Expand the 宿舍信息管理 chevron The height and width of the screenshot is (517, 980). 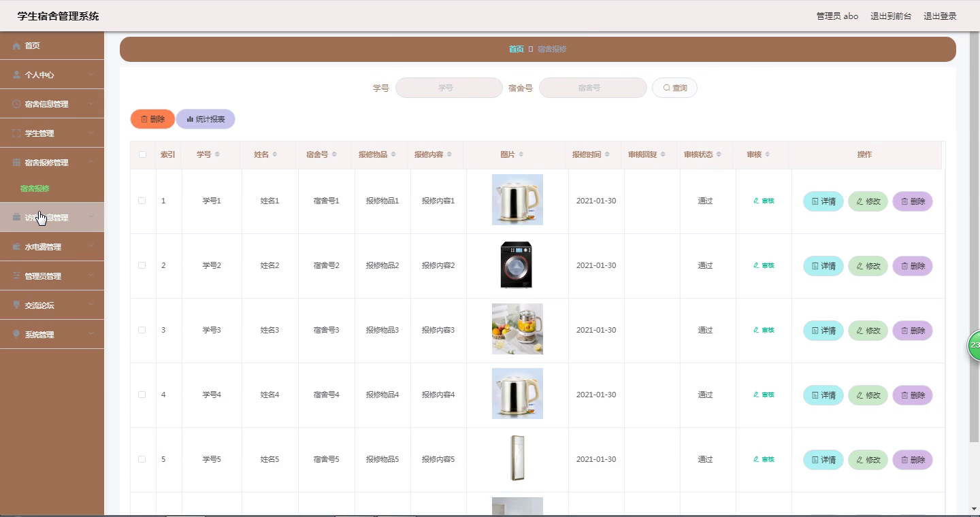pos(91,104)
